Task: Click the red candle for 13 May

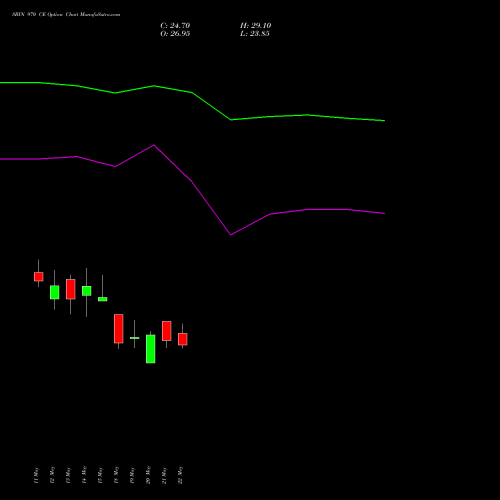Action: tap(71, 289)
